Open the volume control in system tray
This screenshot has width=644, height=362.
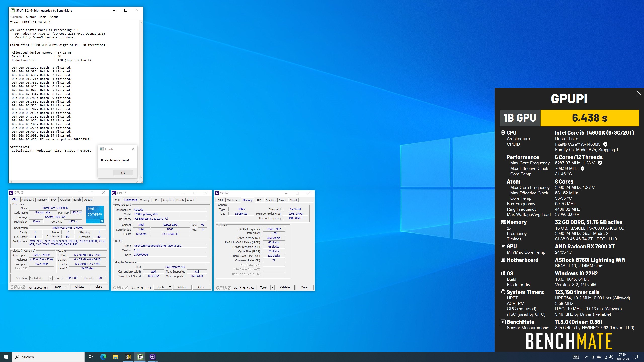(611, 357)
